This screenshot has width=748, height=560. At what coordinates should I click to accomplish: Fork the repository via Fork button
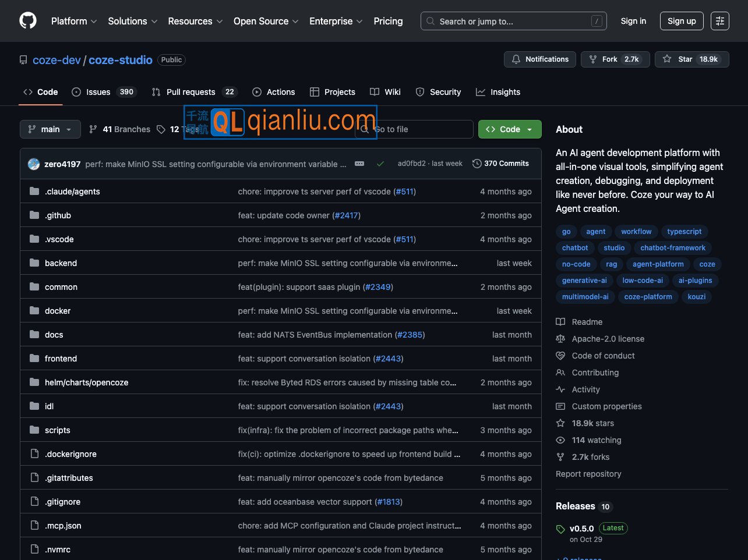click(x=615, y=59)
